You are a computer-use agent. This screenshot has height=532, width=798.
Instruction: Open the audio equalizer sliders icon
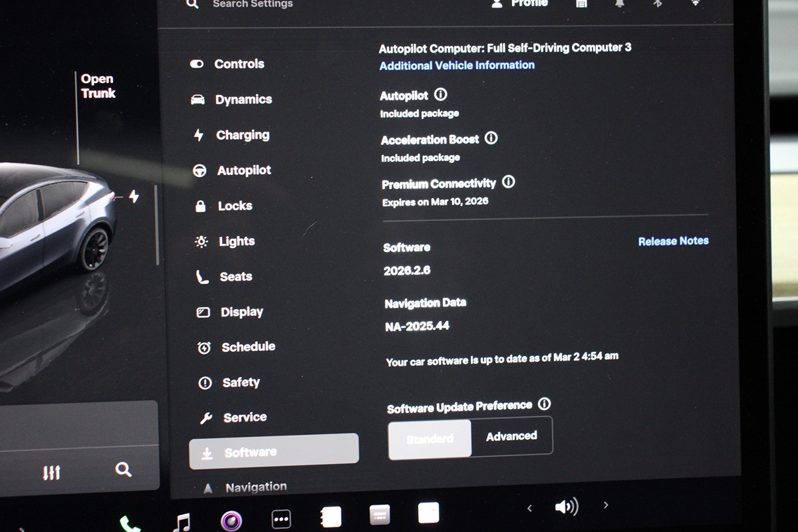(52, 472)
